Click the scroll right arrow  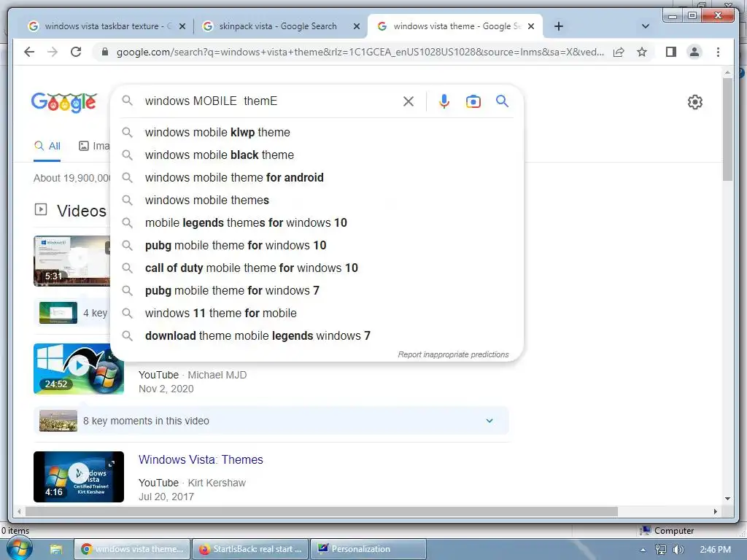(x=715, y=511)
